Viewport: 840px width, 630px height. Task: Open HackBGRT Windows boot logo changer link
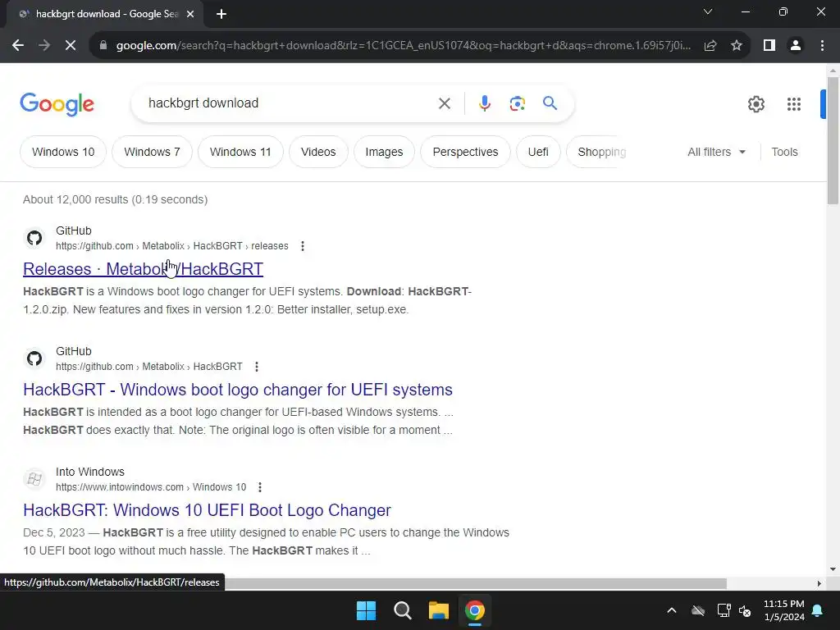pos(238,390)
